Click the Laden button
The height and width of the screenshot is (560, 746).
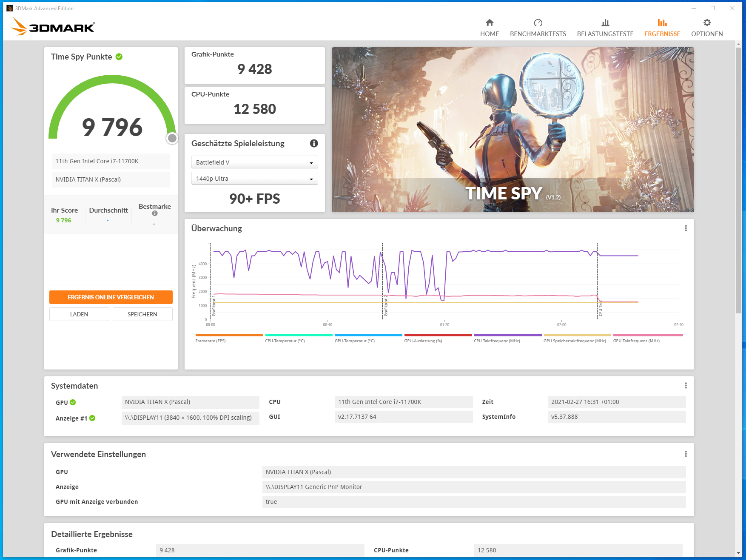pyautogui.click(x=79, y=314)
